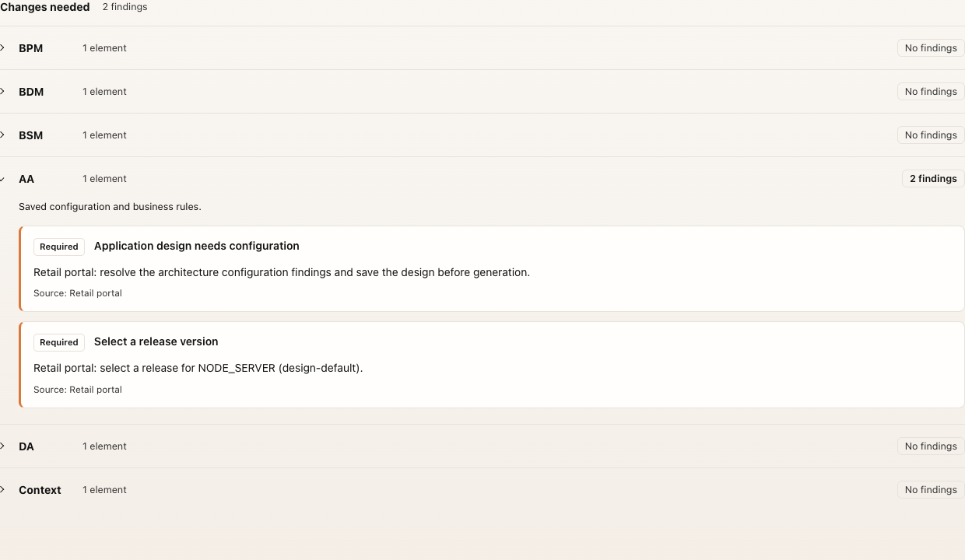Click DA's 1 element count

click(104, 446)
